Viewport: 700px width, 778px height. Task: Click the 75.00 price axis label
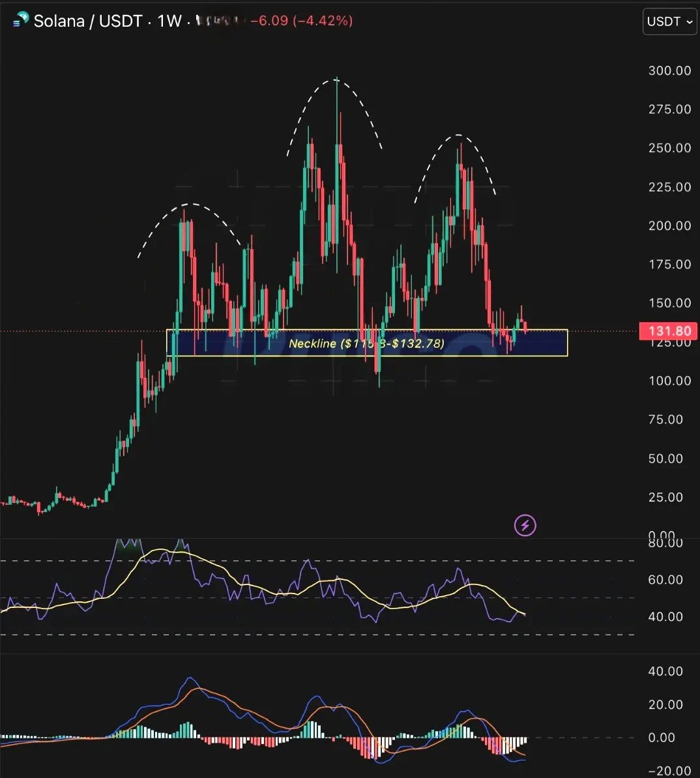click(x=665, y=420)
